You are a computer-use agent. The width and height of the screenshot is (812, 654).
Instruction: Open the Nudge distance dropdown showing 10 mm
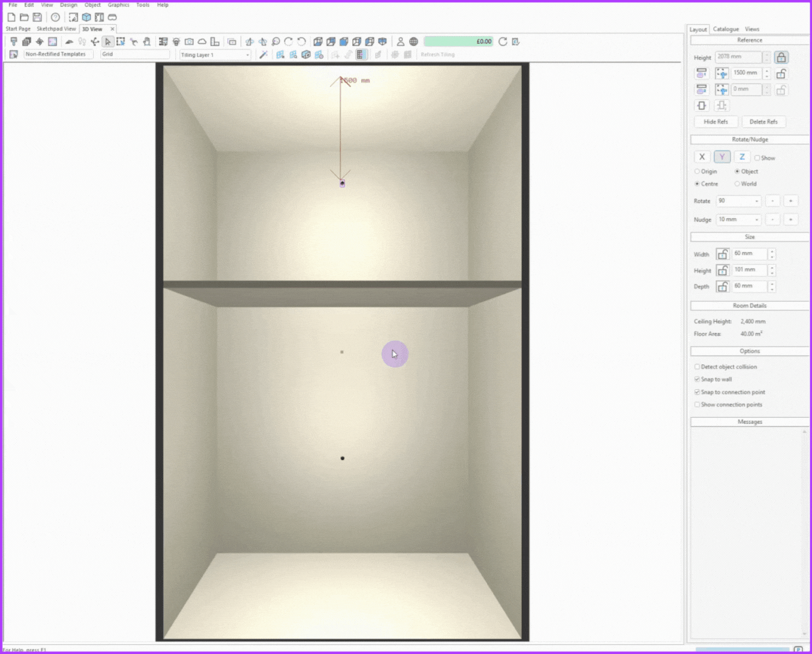pyautogui.click(x=738, y=219)
